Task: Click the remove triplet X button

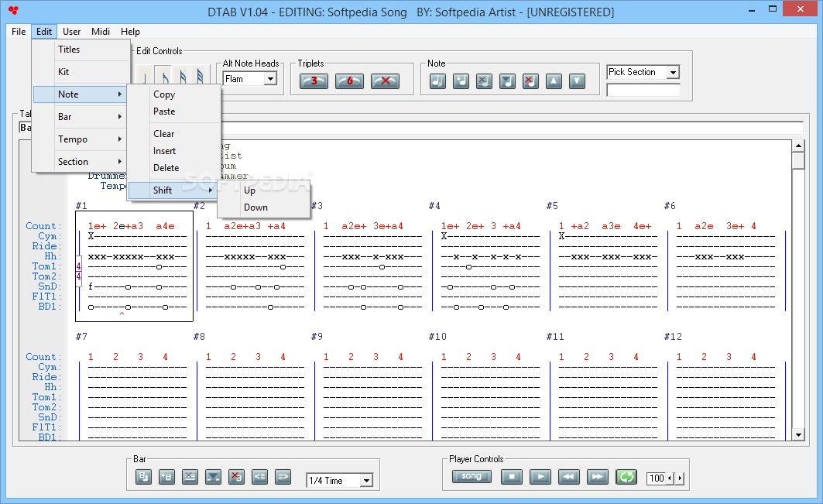Action: click(386, 81)
